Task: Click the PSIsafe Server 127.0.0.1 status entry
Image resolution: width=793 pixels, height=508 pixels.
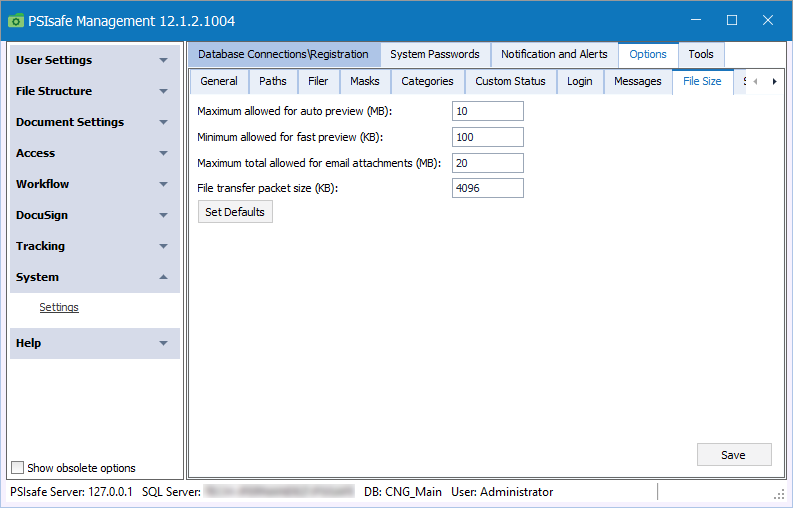Action: pyautogui.click(x=71, y=492)
